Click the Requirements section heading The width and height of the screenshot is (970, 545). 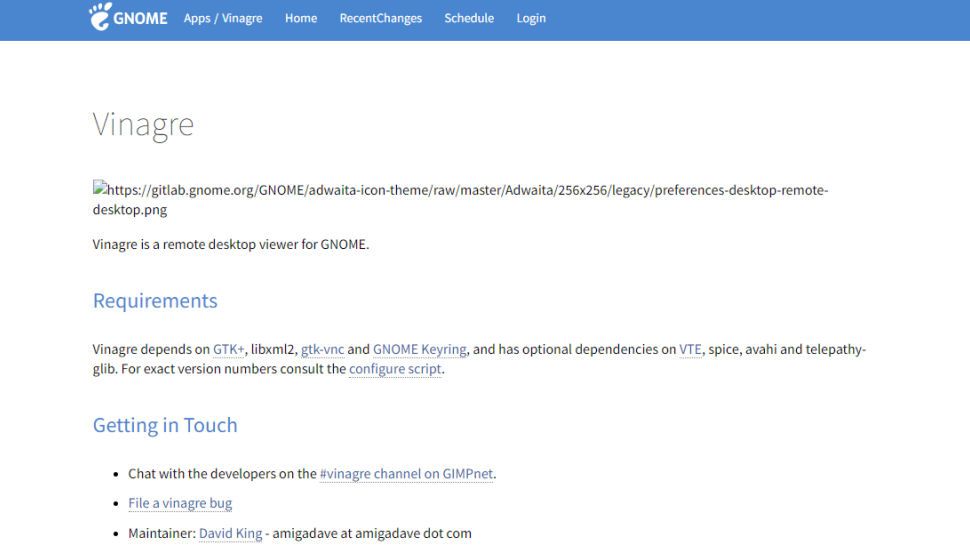coord(155,301)
